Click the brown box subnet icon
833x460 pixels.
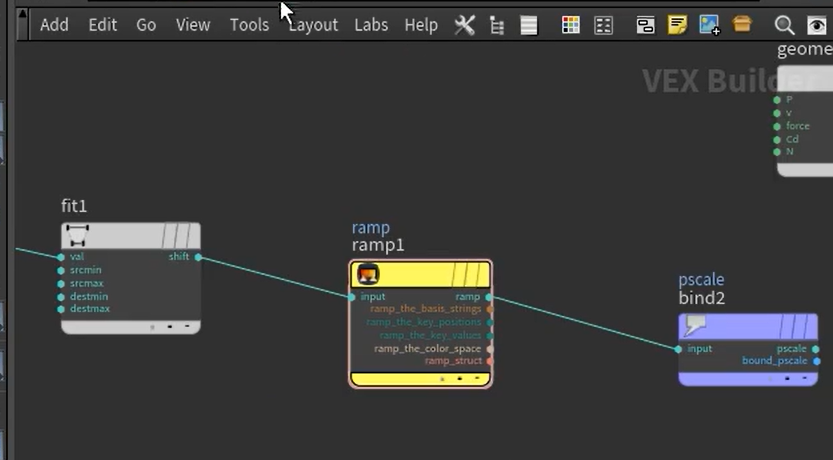pos(742,24)
